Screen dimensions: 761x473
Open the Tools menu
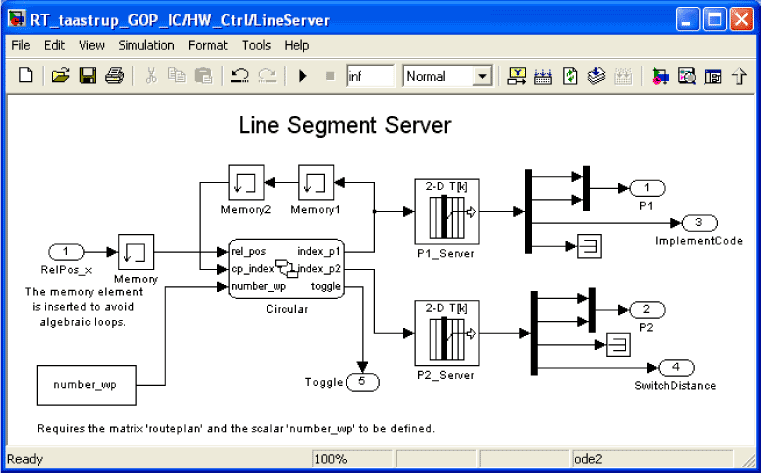[x=256, y=46]
